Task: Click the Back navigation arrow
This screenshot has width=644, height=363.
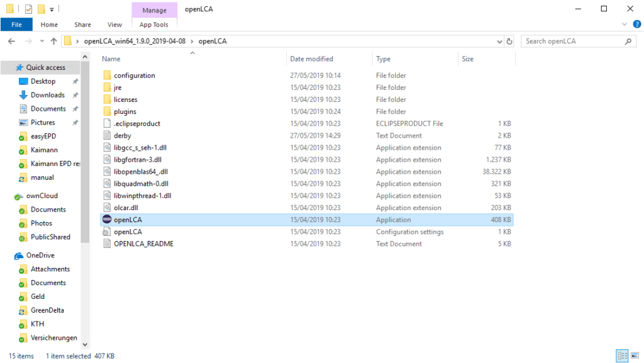Action: (11, 42)
